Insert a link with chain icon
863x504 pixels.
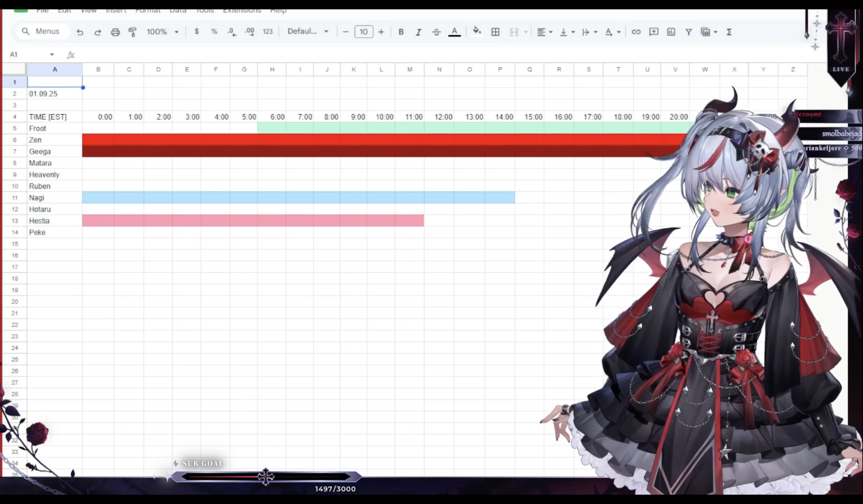636,32
